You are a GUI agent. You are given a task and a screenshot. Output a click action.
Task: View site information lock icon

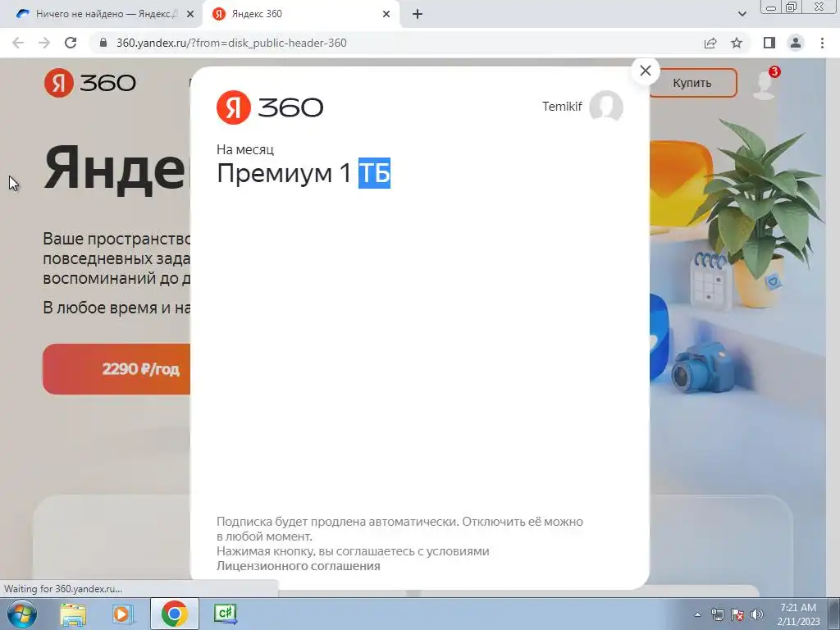[104, 43]
